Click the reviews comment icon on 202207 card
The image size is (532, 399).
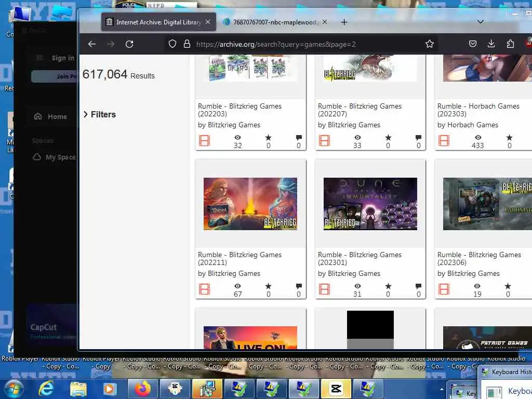pos(418,137)
